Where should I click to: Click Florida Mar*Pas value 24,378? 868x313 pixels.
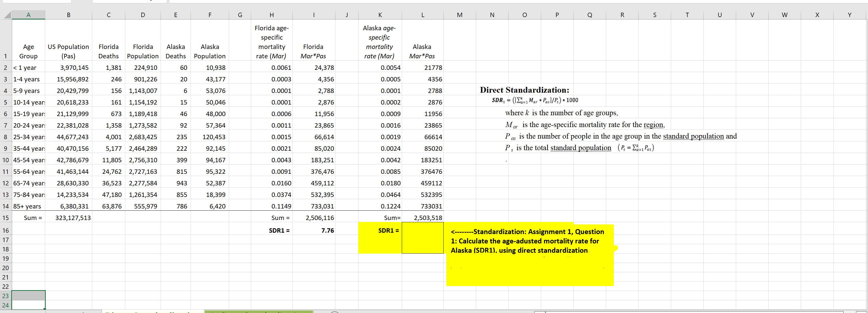click(x=314, y=68)
